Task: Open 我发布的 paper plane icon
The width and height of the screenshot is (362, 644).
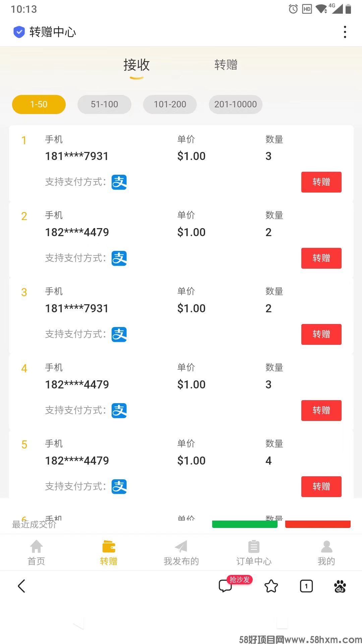Action: coord(181,547)
